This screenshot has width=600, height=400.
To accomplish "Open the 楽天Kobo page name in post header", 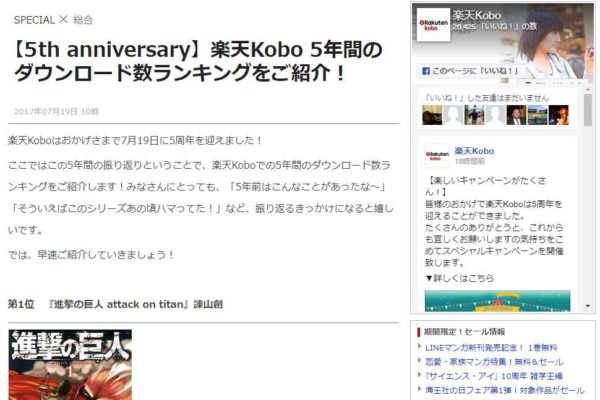I will pyautogui.click(x=474, y=151).
